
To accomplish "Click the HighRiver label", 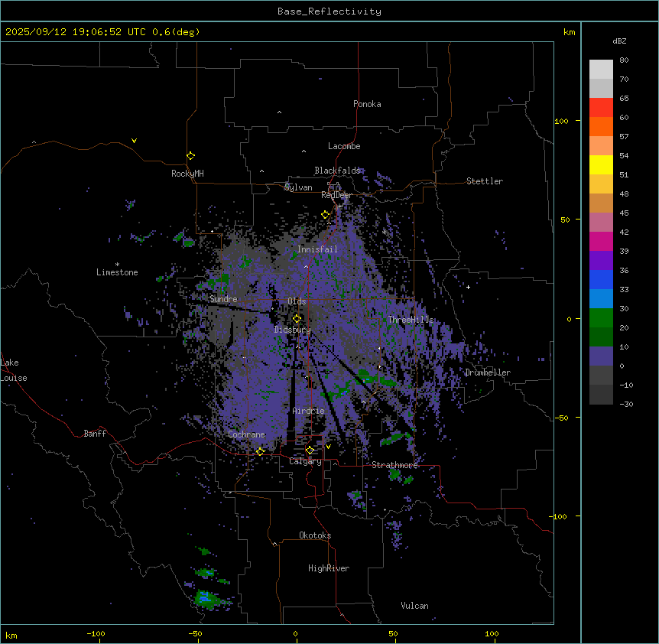I will click(x=328, y=568).
